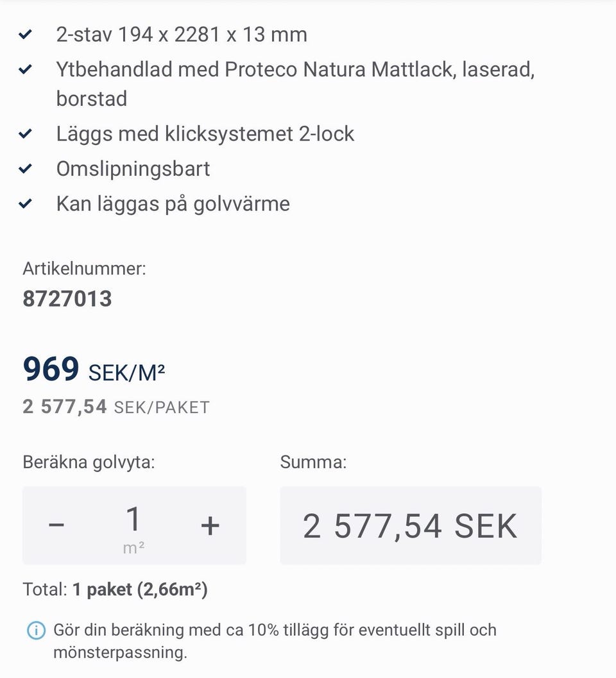
Task: Click the Summa label
Action: pyautogui.click(x=313, y=462)
